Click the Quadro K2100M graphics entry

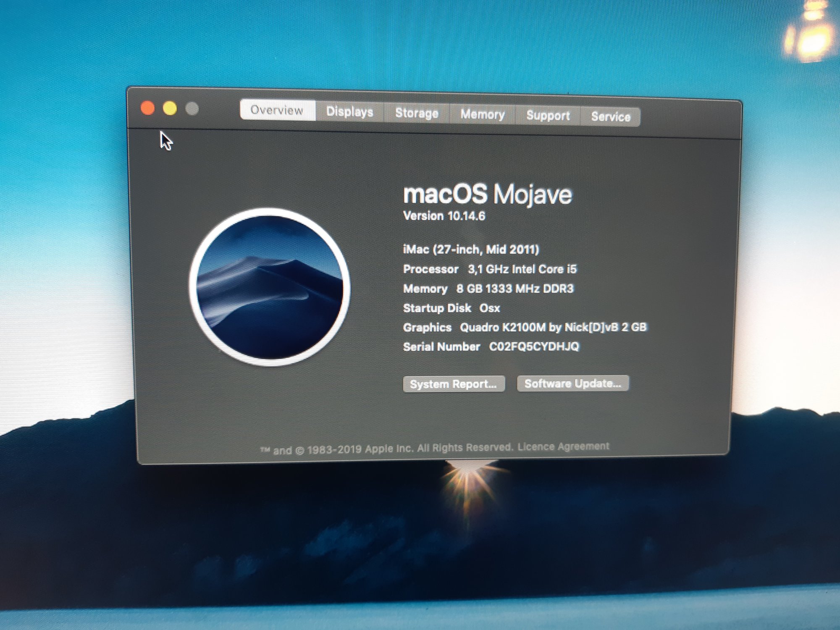point(553,327)
